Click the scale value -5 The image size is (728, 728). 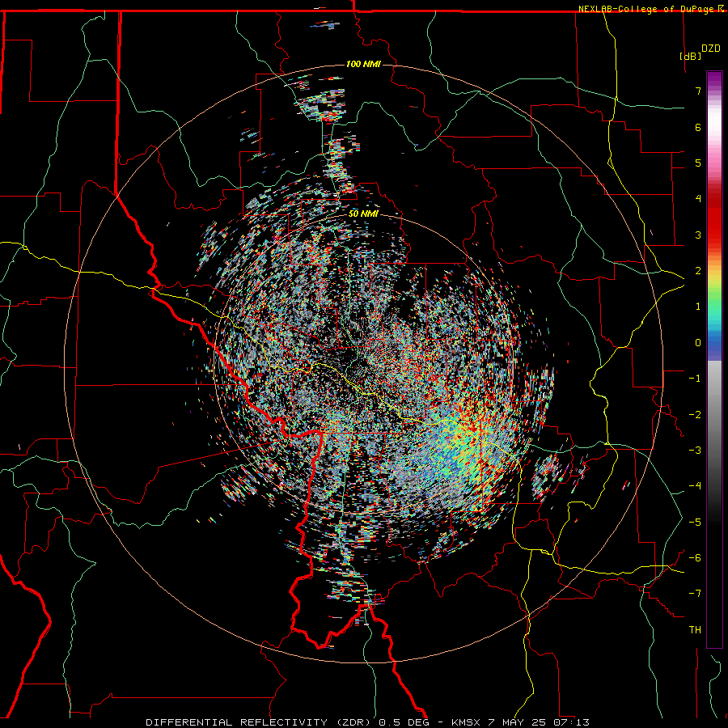695,523
